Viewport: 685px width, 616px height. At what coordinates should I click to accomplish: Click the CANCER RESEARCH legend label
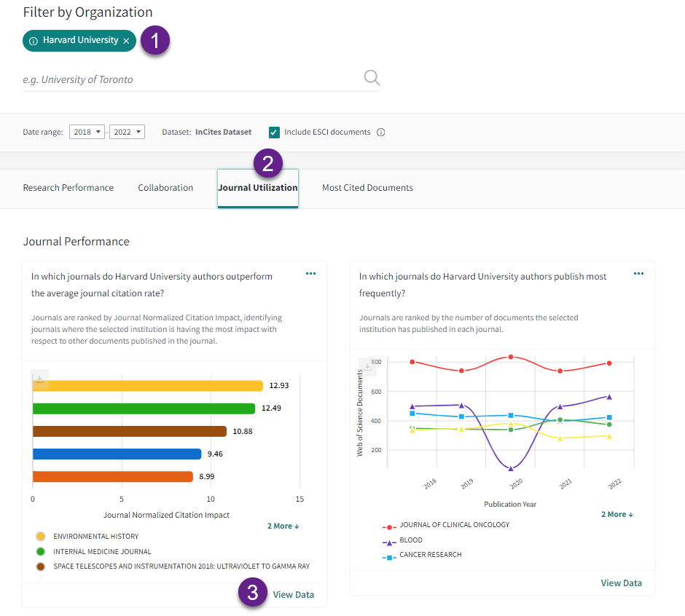point(430,554)
